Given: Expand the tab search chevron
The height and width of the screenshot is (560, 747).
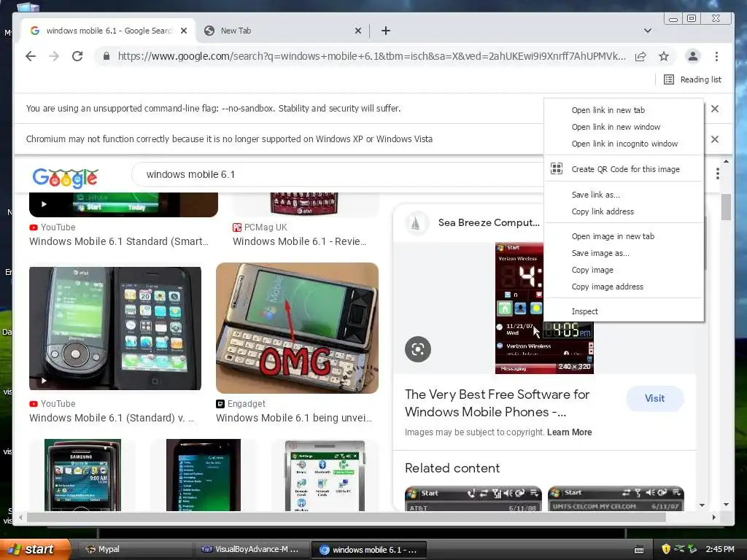Looking at the screenshot, I should click(648, 31).
